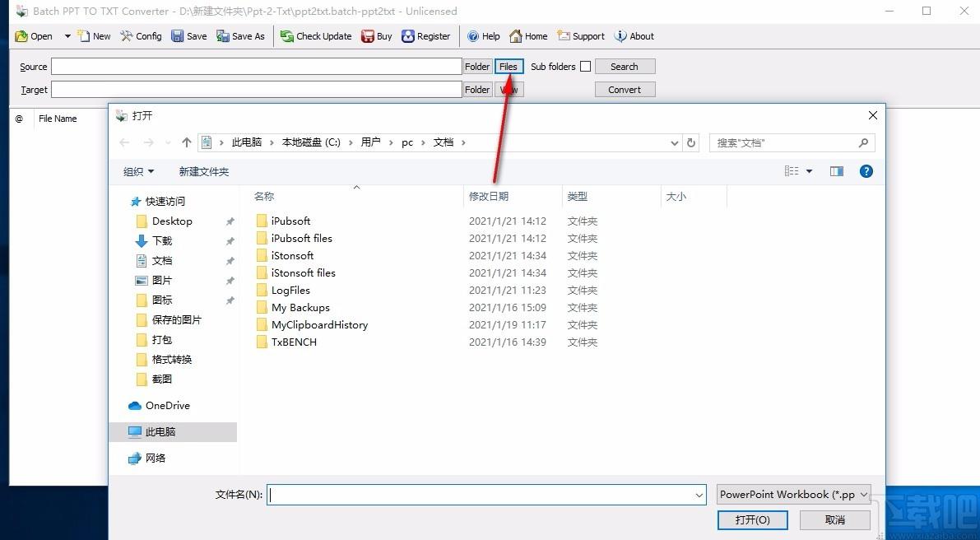Select 下载 in quick access
Screen dimensions: 980x540
point(162,240)
